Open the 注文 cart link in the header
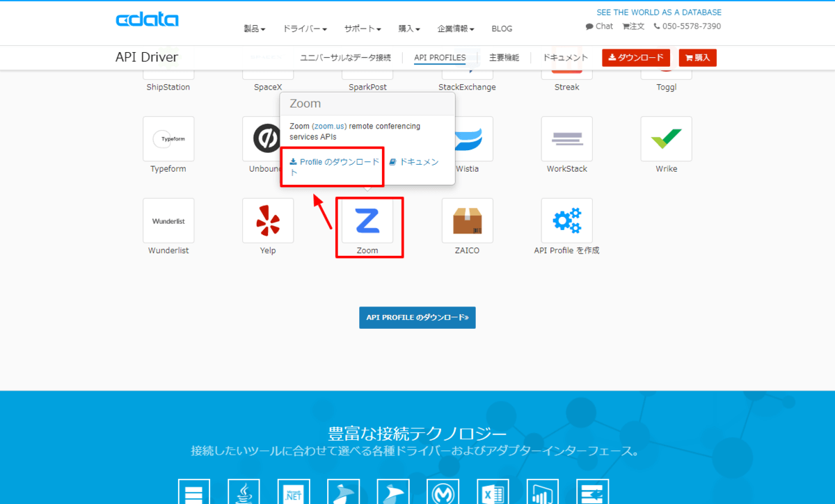Image resolution: width=835 pixels, height=504 pixels. point(633,26)
